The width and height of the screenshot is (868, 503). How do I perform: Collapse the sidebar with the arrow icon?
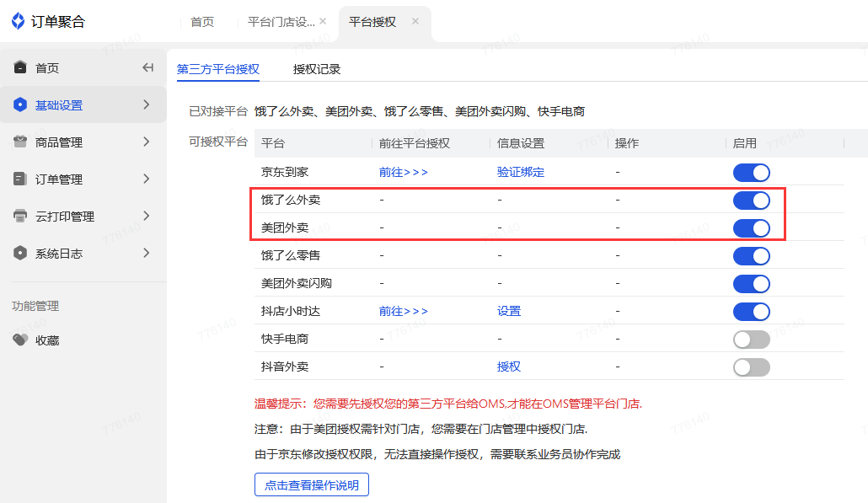tap(147, 67)
